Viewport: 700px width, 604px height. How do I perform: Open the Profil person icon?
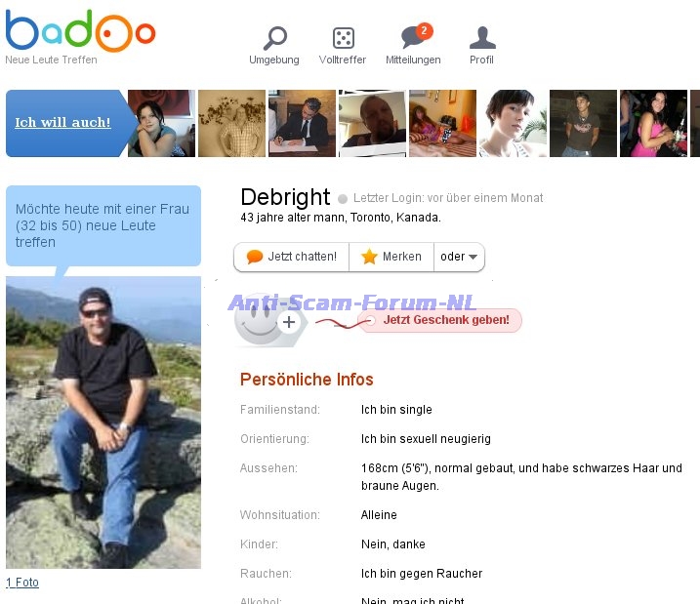(481, 39)
